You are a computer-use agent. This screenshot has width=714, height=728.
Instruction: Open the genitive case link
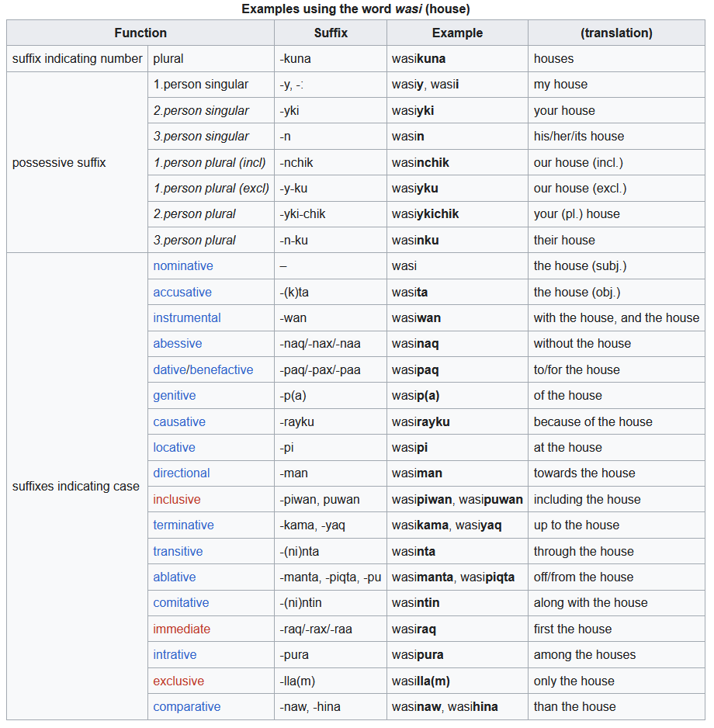(175, 396)
